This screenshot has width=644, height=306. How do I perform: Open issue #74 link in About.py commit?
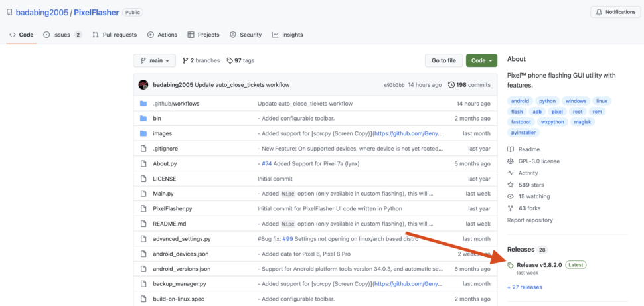point(266,163)
